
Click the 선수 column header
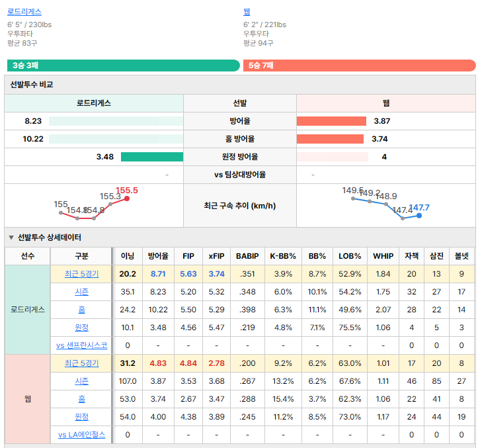point(28,256)
